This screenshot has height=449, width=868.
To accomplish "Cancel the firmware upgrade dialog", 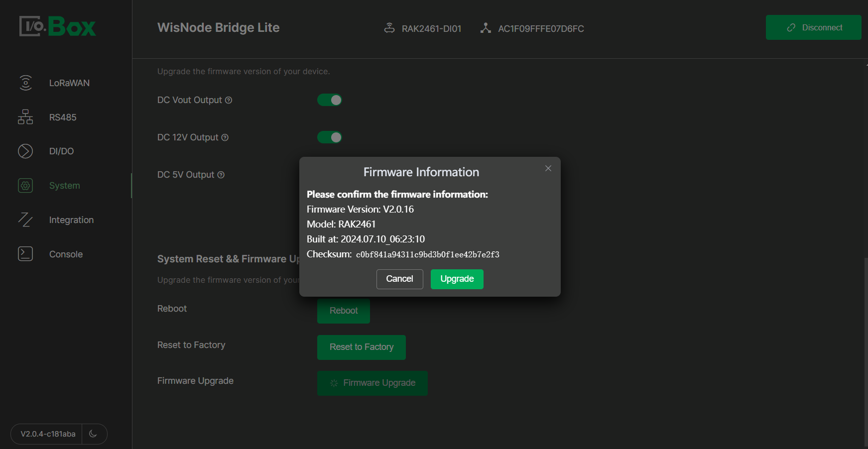I will (400, 279).
